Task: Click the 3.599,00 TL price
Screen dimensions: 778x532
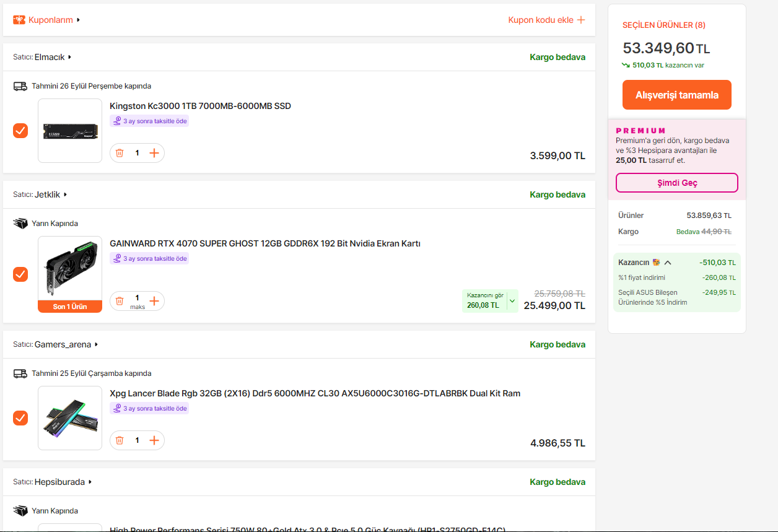Action: point(557,155)
